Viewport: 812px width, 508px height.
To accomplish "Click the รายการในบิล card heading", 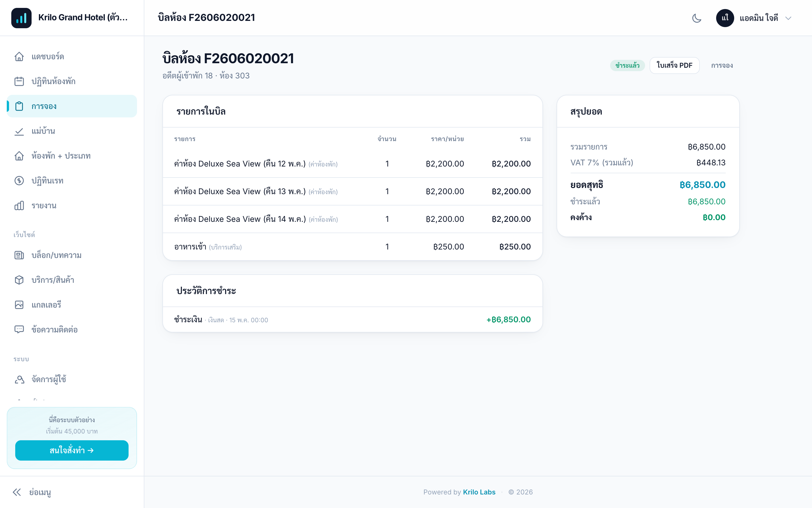I will pyautogui.click(x=201, y=111).
